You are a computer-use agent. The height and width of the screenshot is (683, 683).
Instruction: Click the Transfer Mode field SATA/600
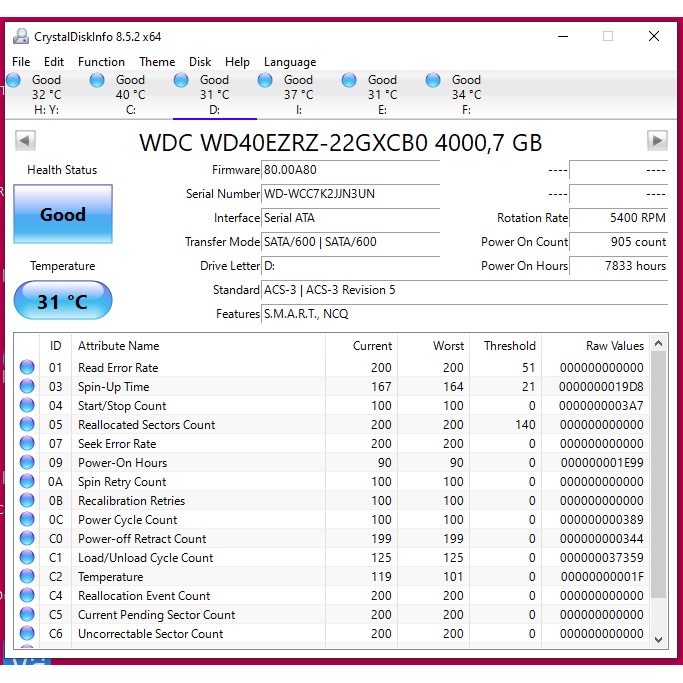coord(350,242)
